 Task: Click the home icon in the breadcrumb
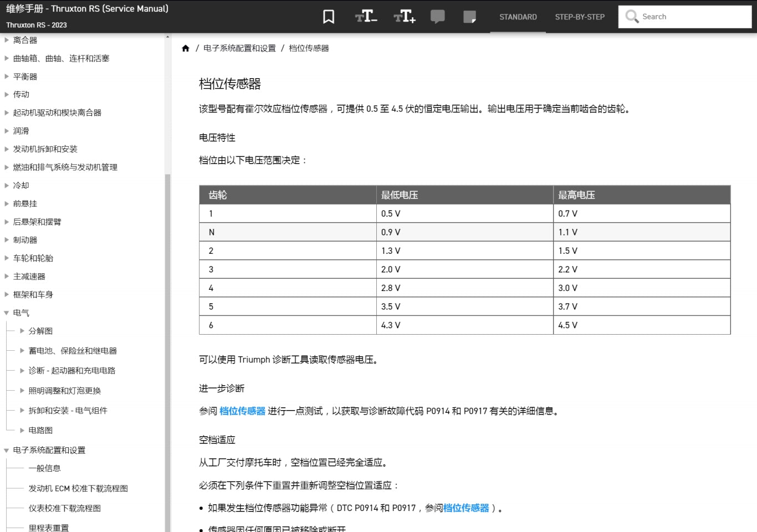(x=186, y=48)
